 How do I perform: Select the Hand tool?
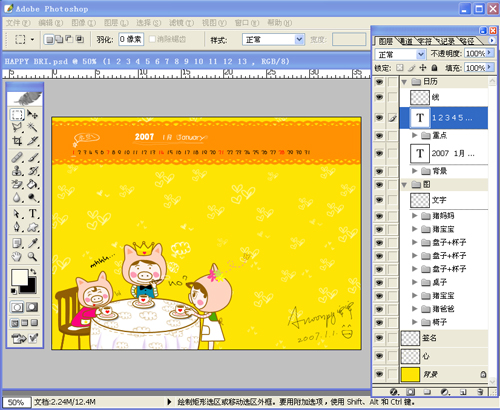(x=17, y=256)
